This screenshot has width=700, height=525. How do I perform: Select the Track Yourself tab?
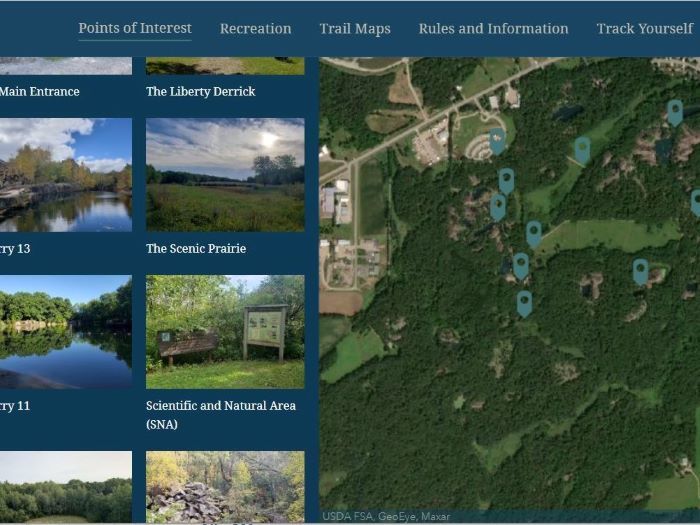[645, 29]
